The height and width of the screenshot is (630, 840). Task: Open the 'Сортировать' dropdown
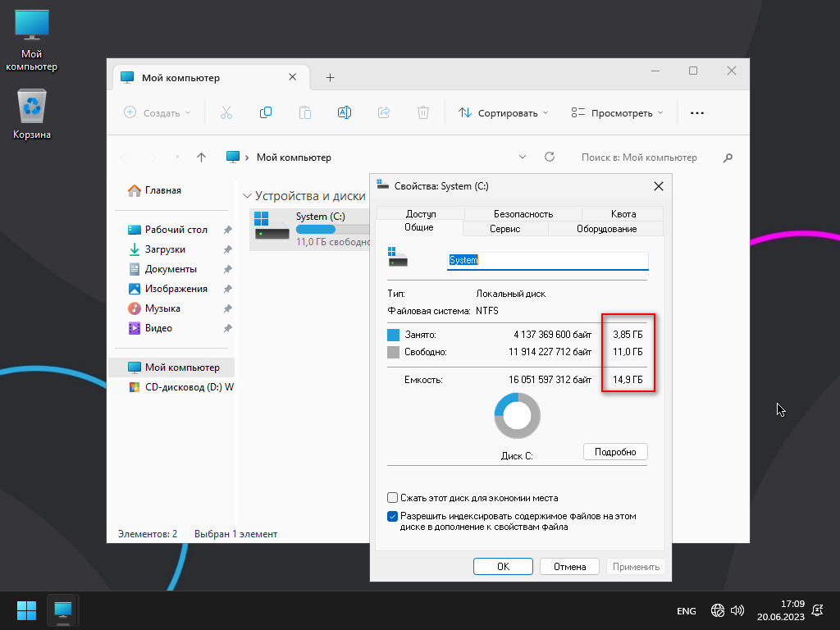click(x=503, y=113)
